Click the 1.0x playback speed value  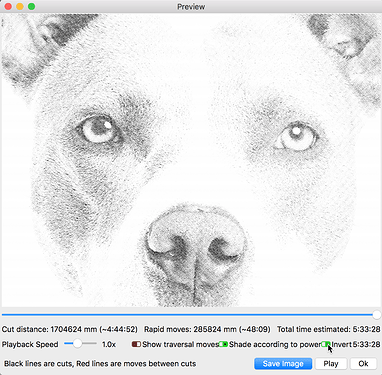(109, 344)
